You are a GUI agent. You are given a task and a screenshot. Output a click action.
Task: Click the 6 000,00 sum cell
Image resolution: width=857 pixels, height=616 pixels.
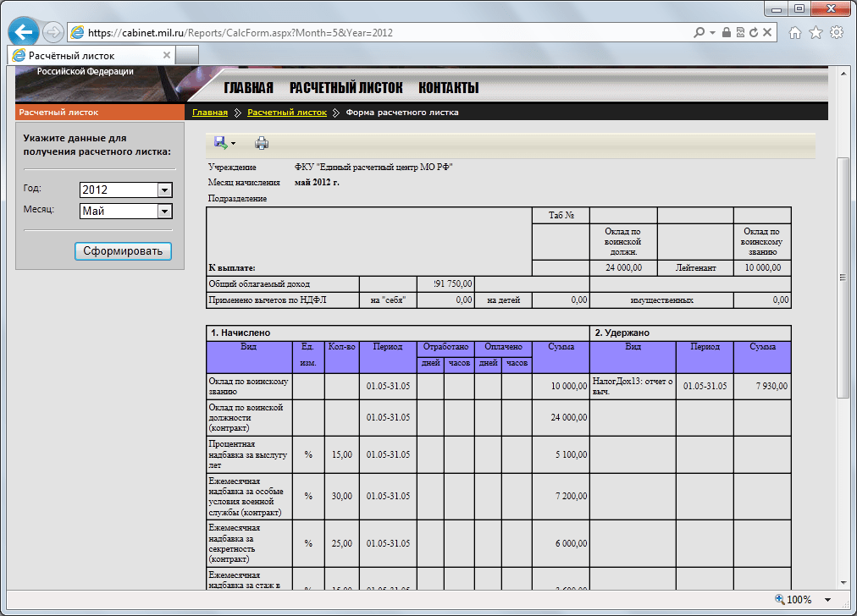click(x=561, y=543)
